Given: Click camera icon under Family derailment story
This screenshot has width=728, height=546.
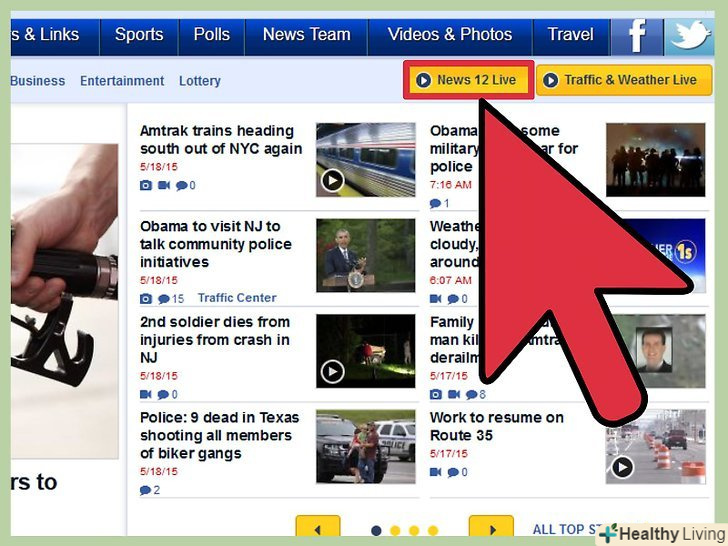Looking at the screenshot, I should [x=436, y=395].
